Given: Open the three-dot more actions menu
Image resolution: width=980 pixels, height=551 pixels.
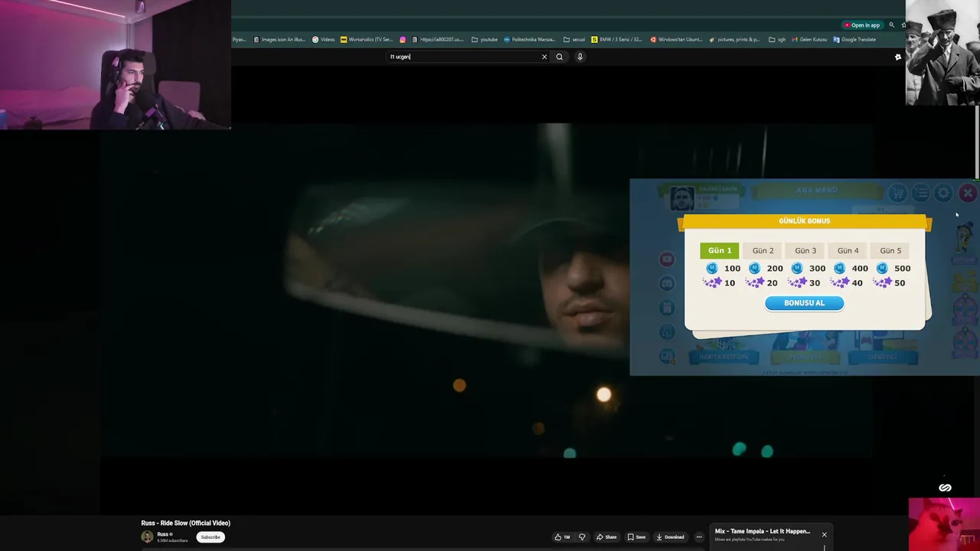Looking at the screenshot, I should pos(699,537).
